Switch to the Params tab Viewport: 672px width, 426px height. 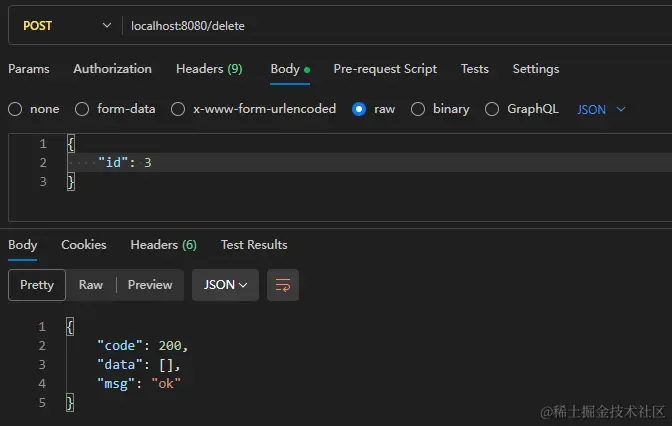coord(29,69)
